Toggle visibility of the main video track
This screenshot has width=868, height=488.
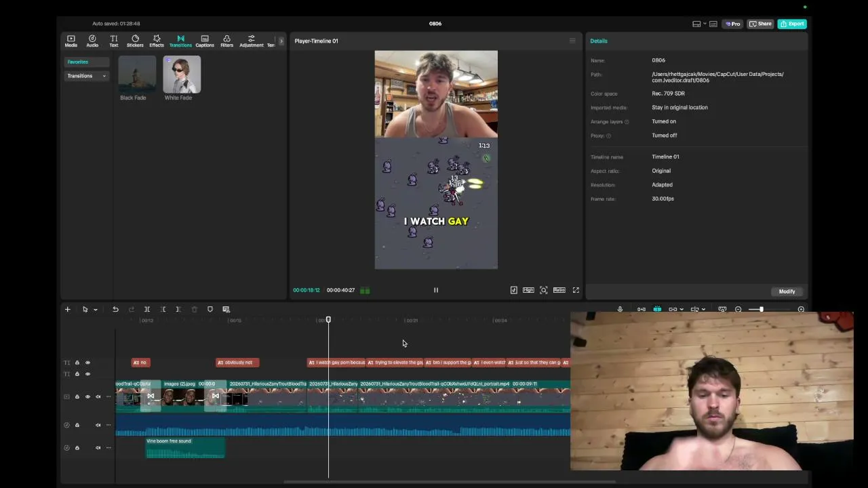pyautogui.click(x=87, y=396)
